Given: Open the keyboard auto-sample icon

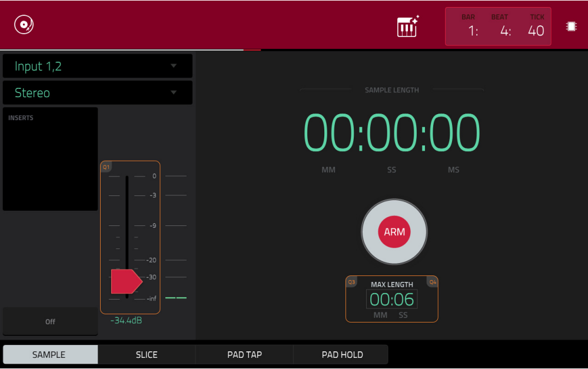Looking at the screenshot, I should pyautogui.click(x=408, y=26).
